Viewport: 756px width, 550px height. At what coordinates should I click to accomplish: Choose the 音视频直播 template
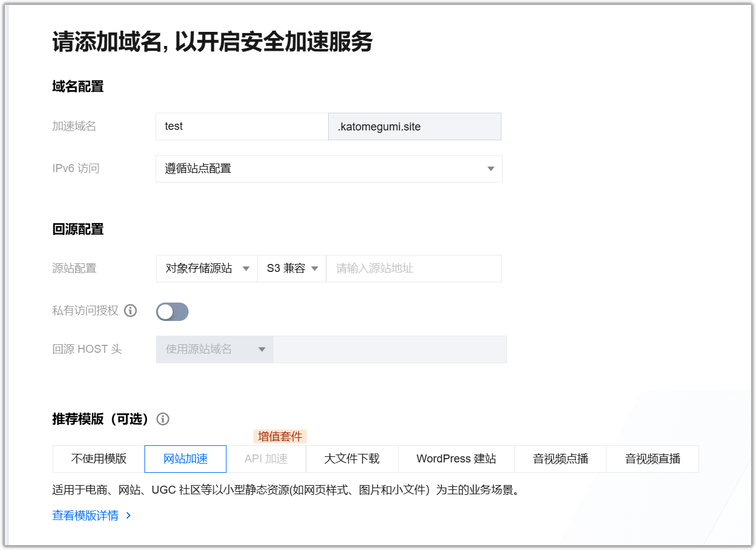653,459
